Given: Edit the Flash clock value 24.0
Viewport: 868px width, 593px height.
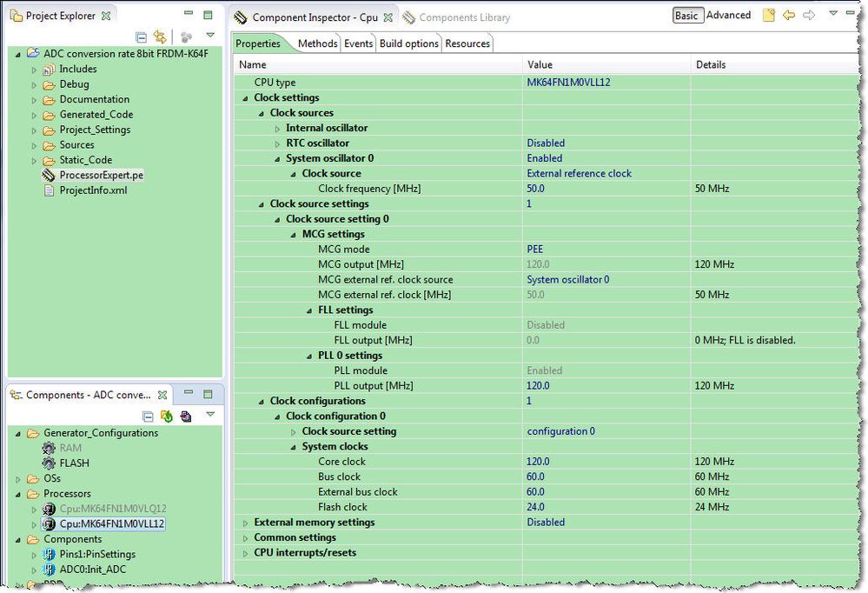Looking at the screenshot, I should coord(535,507).
